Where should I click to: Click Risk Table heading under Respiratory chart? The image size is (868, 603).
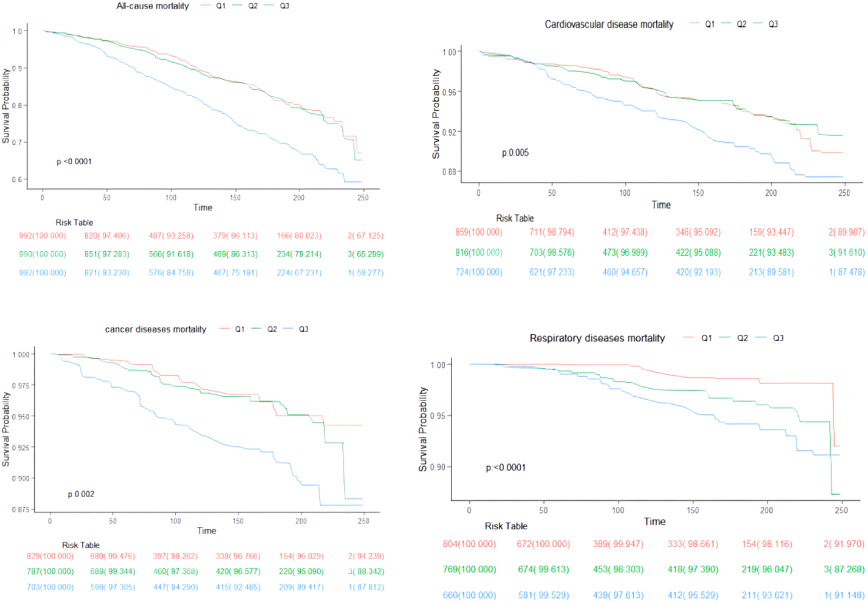coord(505,526)
